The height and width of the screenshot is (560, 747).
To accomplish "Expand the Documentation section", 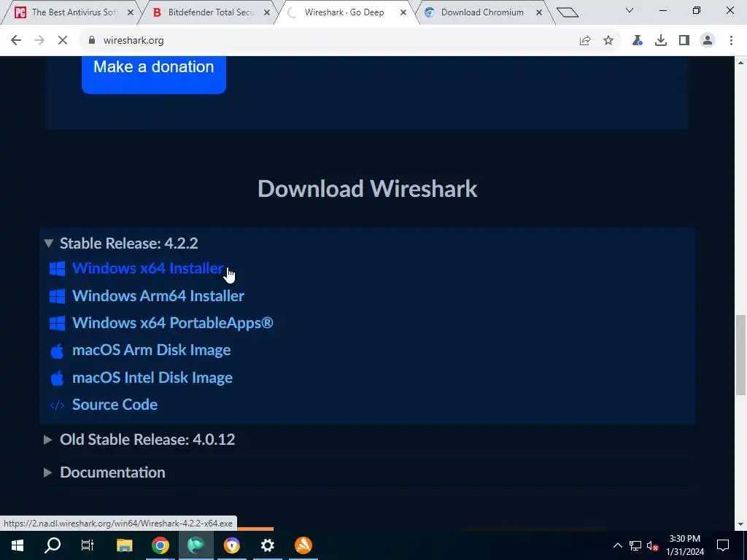I will pos(105,472).
